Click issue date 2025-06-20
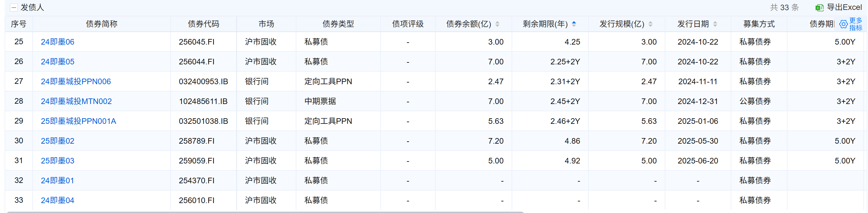868x213 pixels. click(x=698, y=161)
